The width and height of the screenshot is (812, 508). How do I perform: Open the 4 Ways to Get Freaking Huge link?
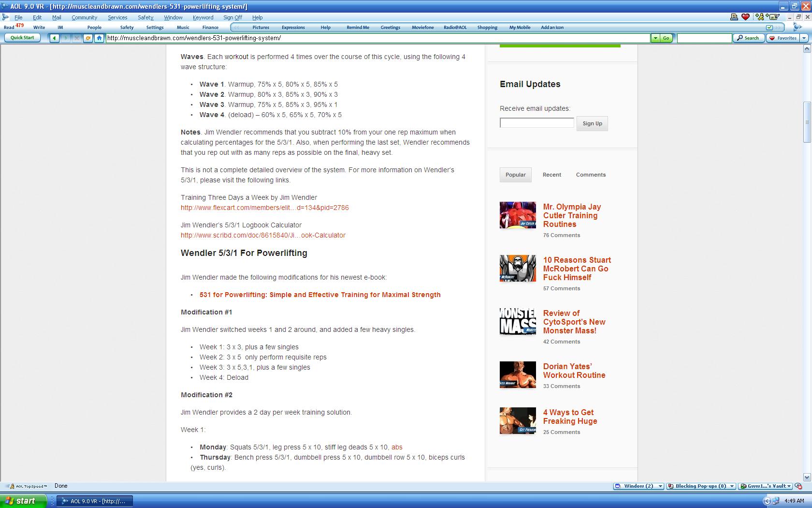[x=570, y=417]
